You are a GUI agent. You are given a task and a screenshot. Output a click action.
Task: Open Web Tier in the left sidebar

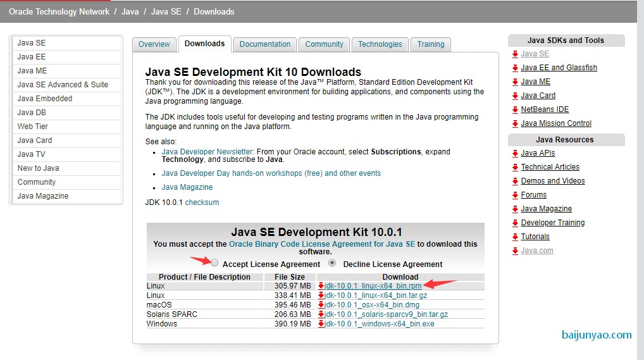click(66, 127)
